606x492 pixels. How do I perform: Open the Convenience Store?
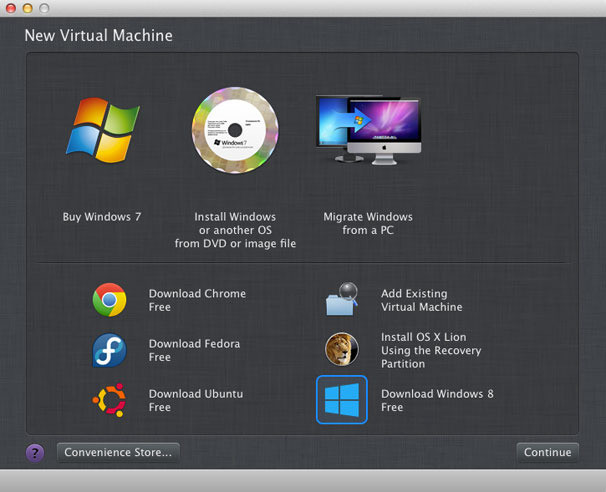tap(118, 453)
